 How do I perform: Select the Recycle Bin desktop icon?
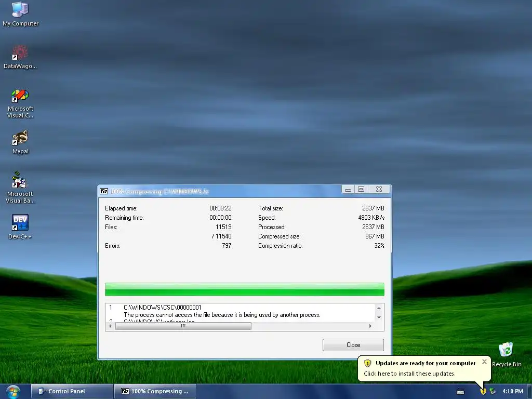[x=506, y=354]
